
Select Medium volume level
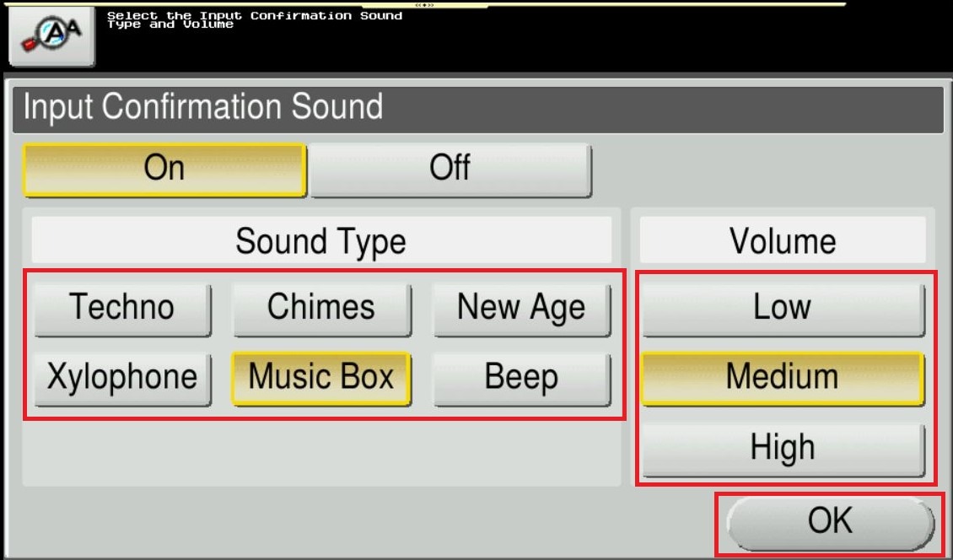(783, 377)
